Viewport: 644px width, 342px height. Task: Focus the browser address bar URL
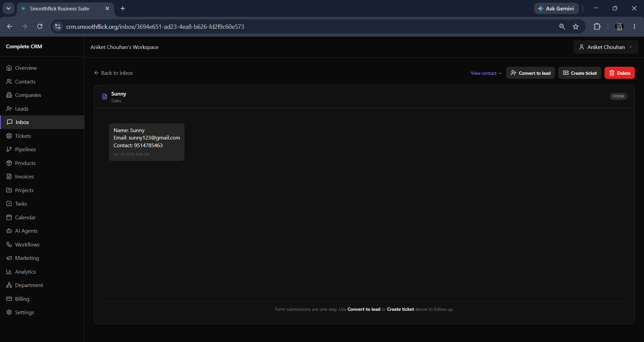pyautogui.click(x=155, y=27)
